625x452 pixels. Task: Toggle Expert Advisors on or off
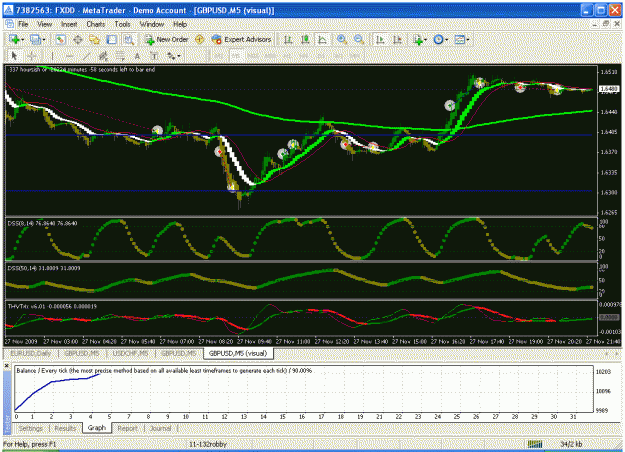point(242,39)
